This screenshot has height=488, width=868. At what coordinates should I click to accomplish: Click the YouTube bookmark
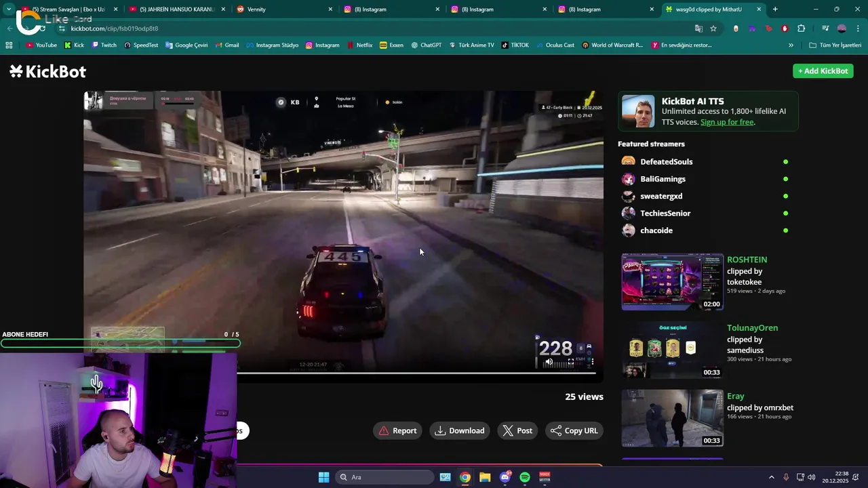point(41,45)
